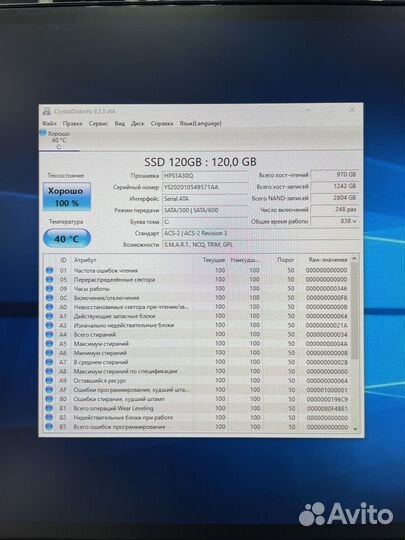The width and height of the screenshot is (405, 540).
Task: Select the C: disk tab with Хорошо status
Action: point(59,140)
